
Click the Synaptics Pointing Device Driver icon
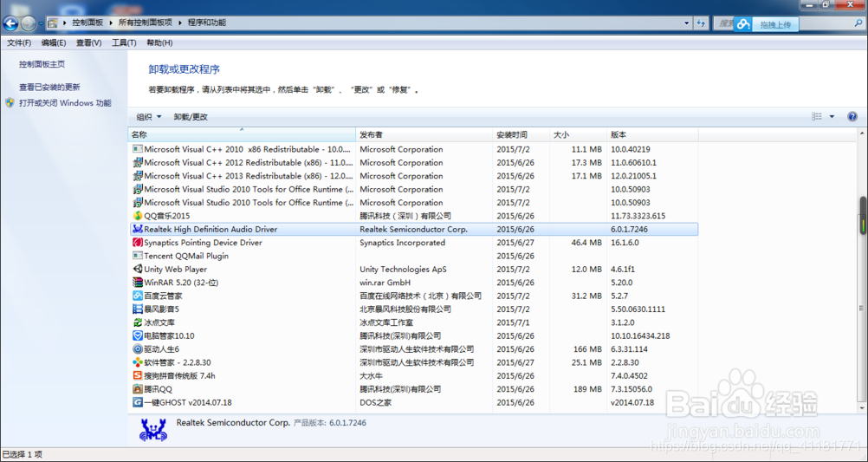click(x=138, y=242)
